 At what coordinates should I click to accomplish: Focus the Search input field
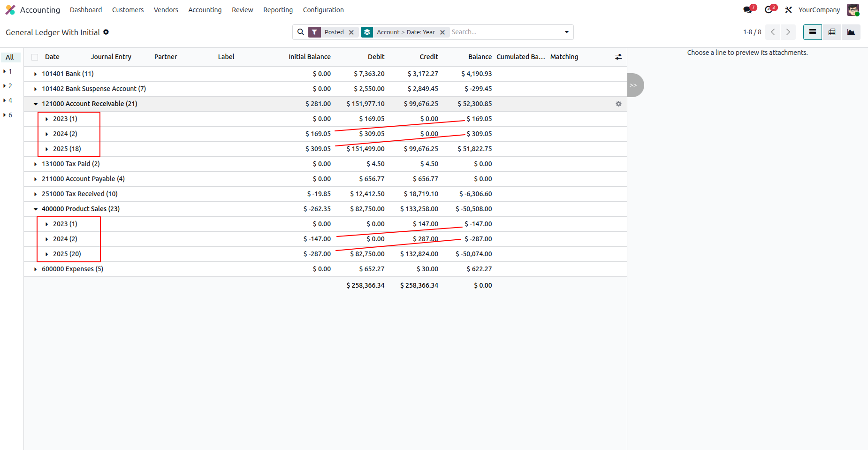504,32
